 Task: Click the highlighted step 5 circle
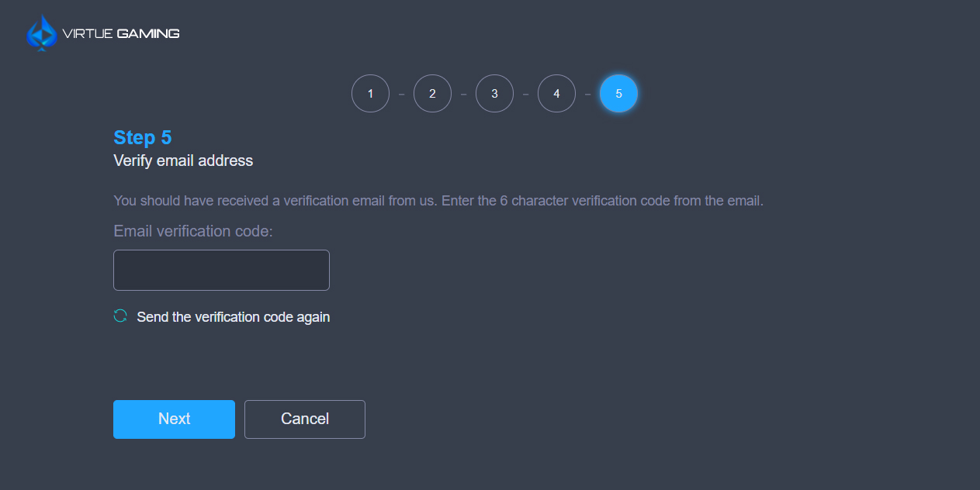[x=618, y=94]
